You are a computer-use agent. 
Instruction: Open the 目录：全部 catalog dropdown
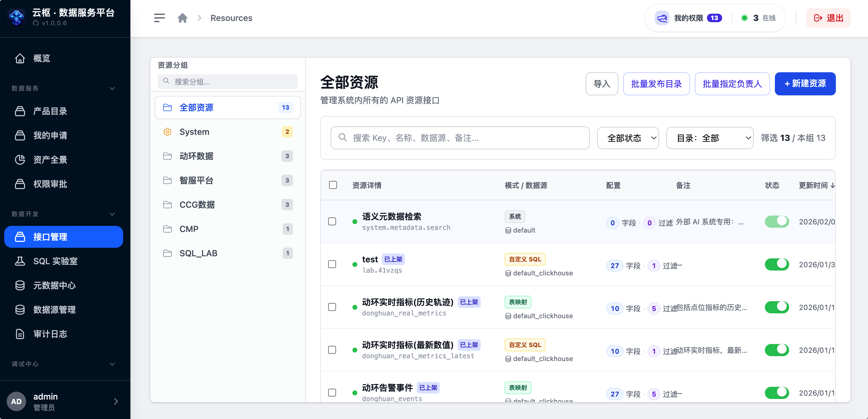tap(710, 138)
